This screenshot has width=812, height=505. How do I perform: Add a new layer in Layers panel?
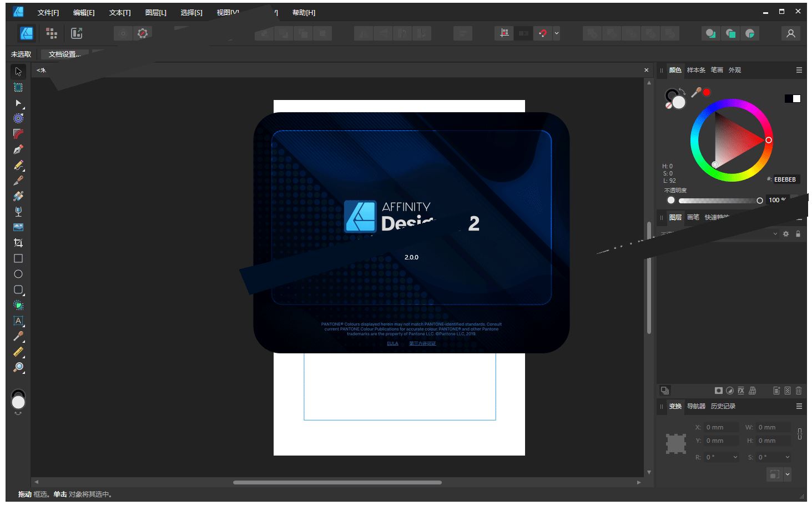coord(776,391)
